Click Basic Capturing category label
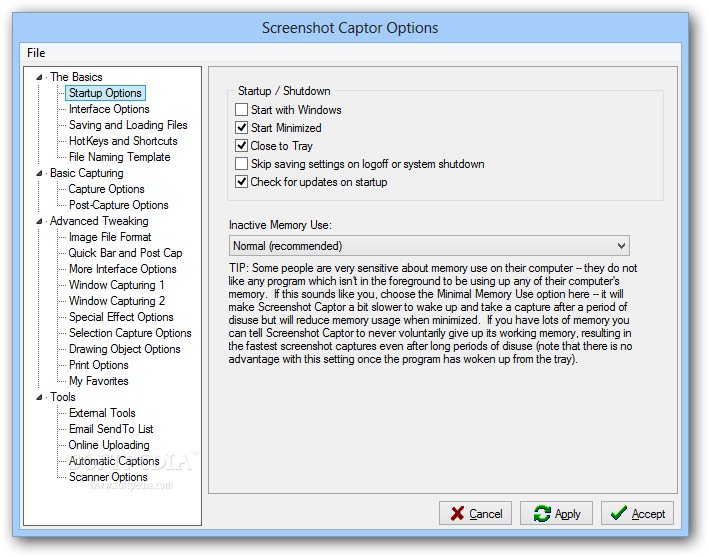This screenshot has width=709, height=557. pos(87,173)
